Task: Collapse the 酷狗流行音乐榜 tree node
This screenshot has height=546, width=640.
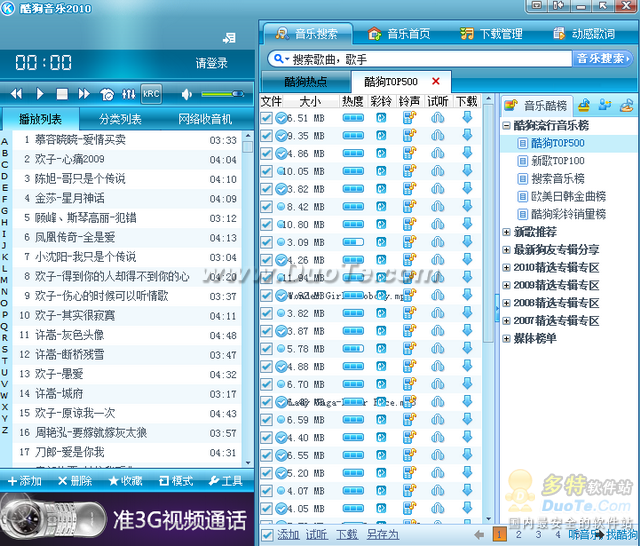Action: 507,126
